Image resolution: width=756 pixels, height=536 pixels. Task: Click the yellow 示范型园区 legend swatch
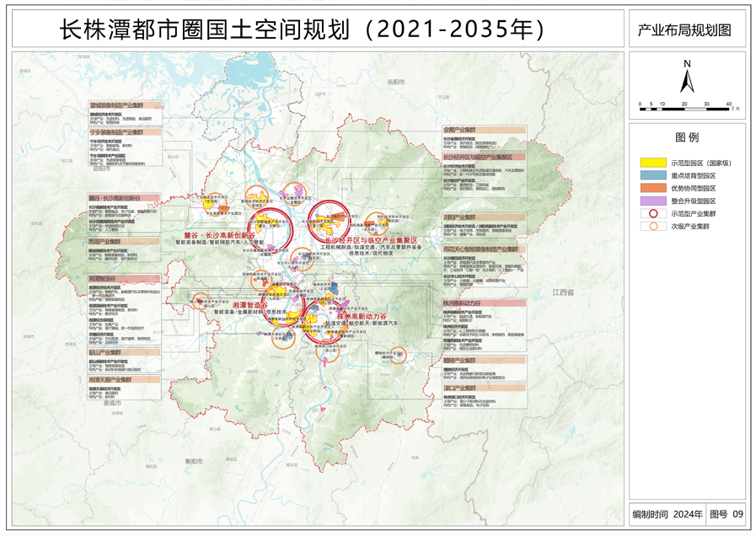pos(653,163)
